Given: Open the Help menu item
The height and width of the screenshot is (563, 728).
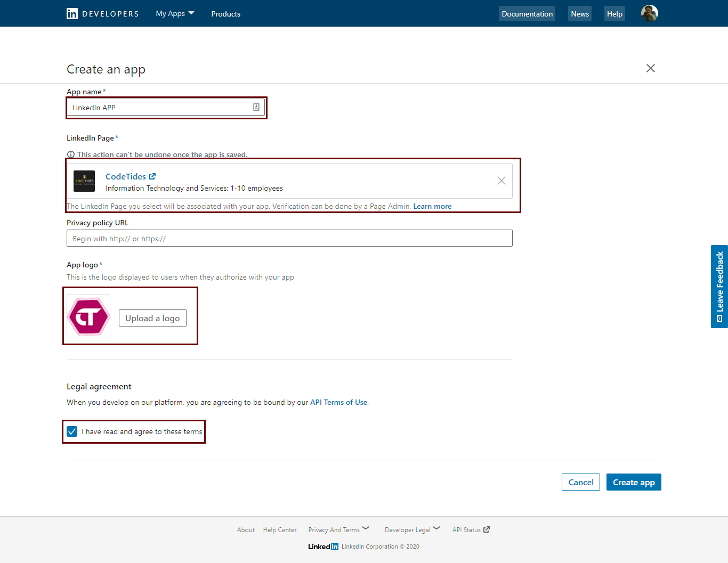Looking at the screenshot, I should coord(614,14).
